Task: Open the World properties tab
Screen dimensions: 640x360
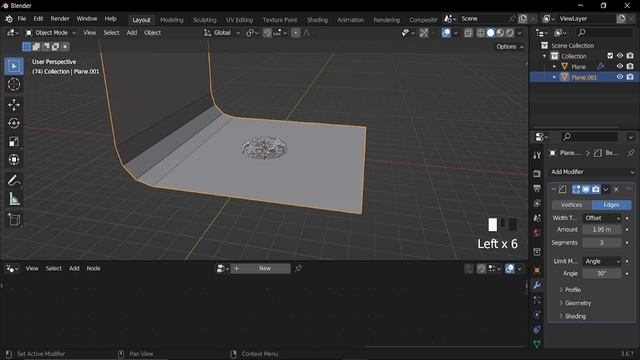Action: pyautogui.click(x=537, y=233)
